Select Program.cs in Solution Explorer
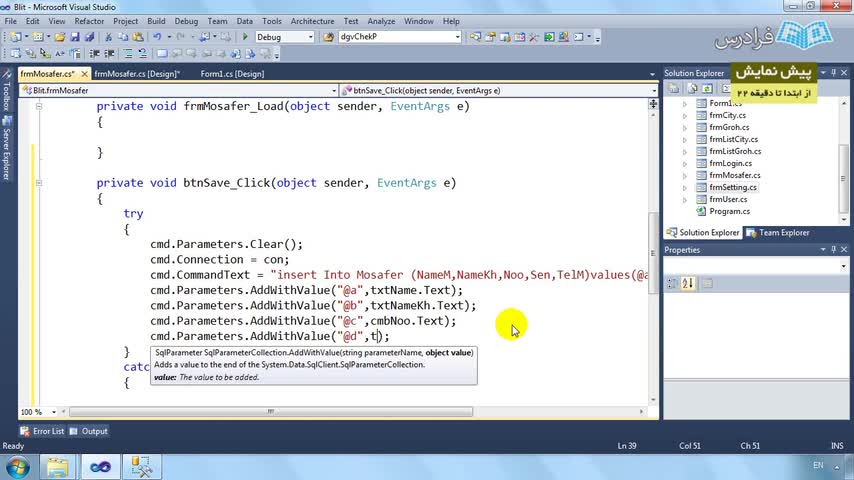854x480 pixels. pos(729,211)
